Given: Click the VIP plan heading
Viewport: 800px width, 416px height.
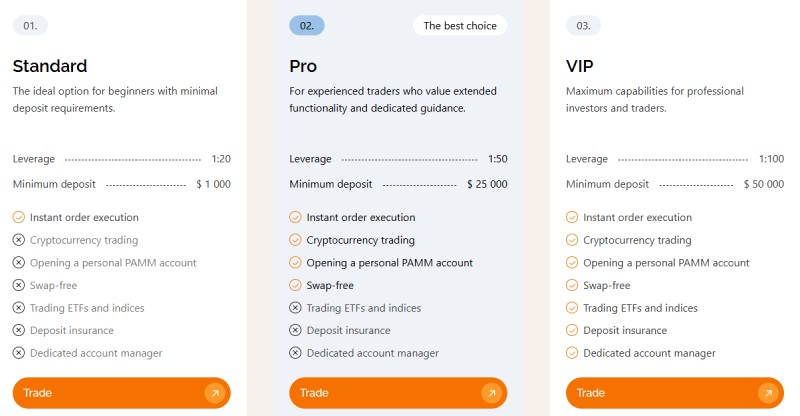Looking at the screenshot, I should (581, 66).
